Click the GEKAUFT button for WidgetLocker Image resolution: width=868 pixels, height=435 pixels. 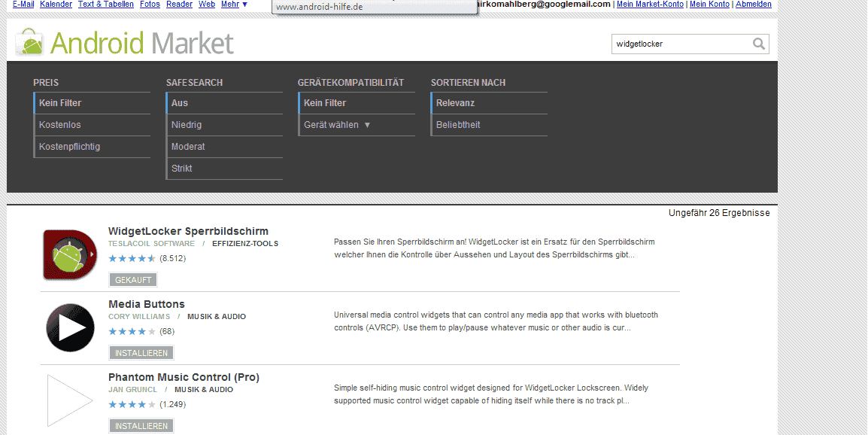click(x=133, y=280)
